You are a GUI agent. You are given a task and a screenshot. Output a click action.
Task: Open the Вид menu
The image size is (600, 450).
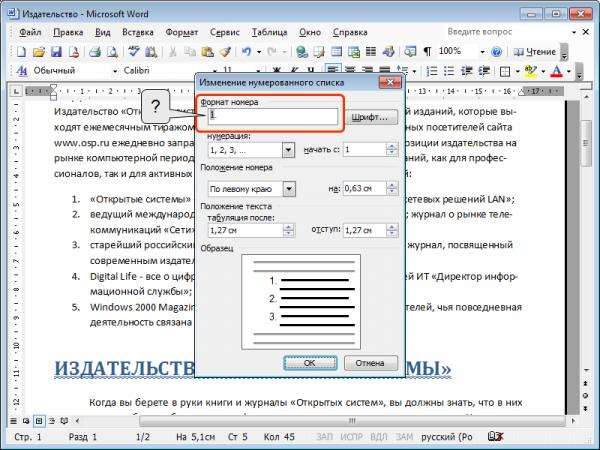[x=103, y=32]
